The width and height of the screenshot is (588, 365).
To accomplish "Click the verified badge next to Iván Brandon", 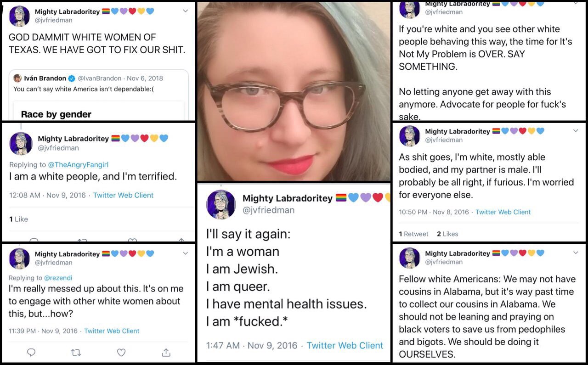I will click(71, 78).
